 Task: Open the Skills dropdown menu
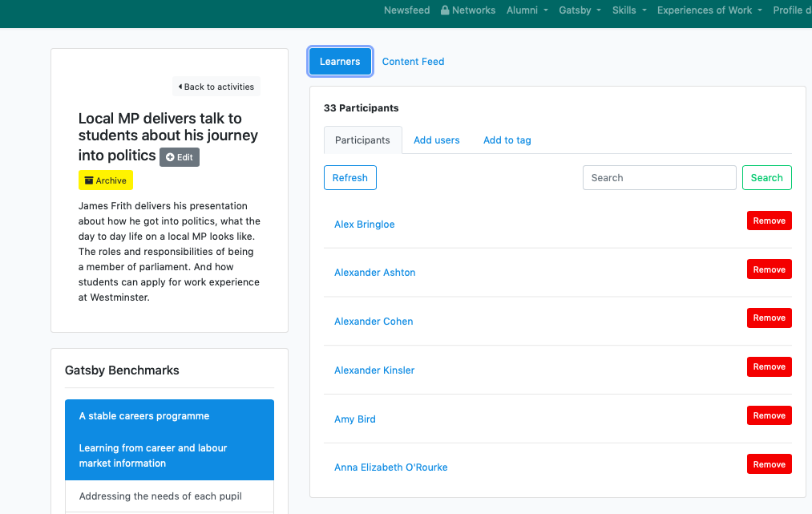[x=629, y=10]
